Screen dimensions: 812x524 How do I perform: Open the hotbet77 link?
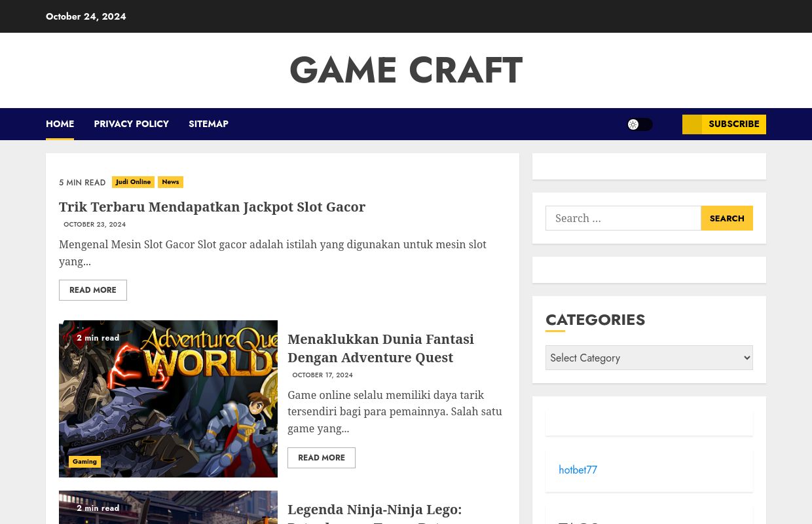(x=578, y=470)
